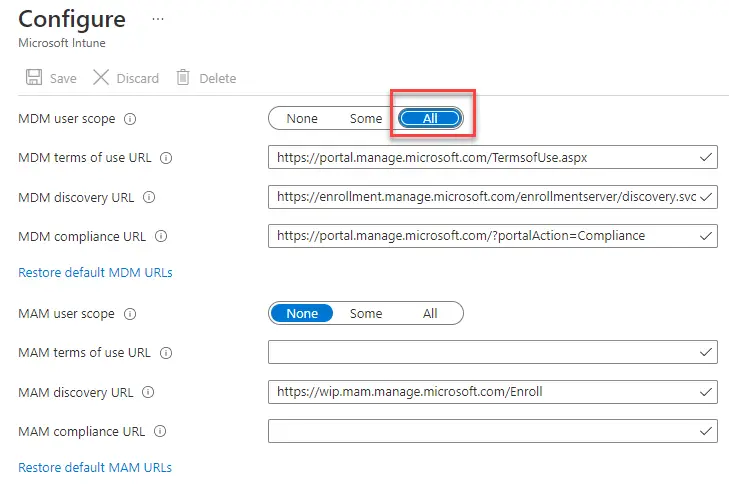Click the MAM user scope label
The width and height of the screenshot is (729, 492).
coord(66,314)
